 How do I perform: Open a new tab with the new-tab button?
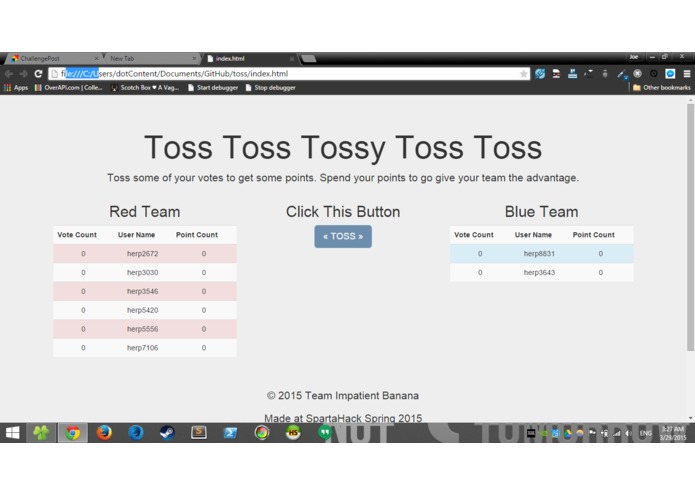[x=308, y=58]
